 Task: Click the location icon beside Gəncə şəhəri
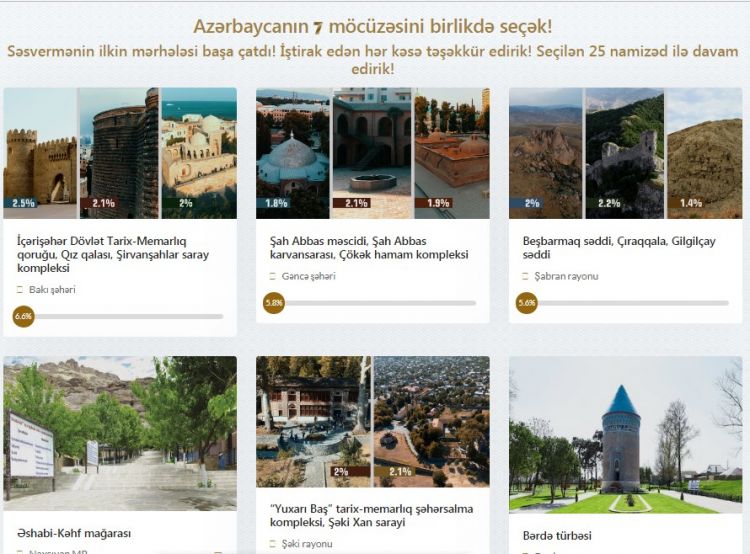pyautogui.click(x=273, y=276)
